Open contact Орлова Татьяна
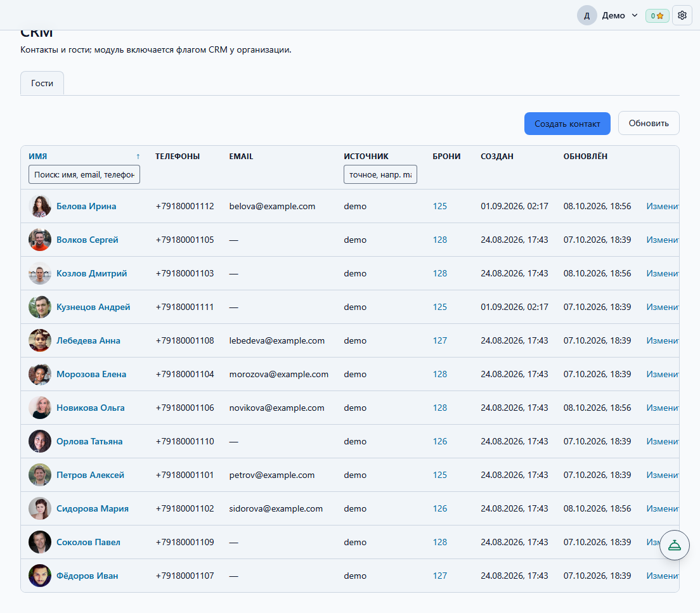The image size is (700, 613). point(89,441)
